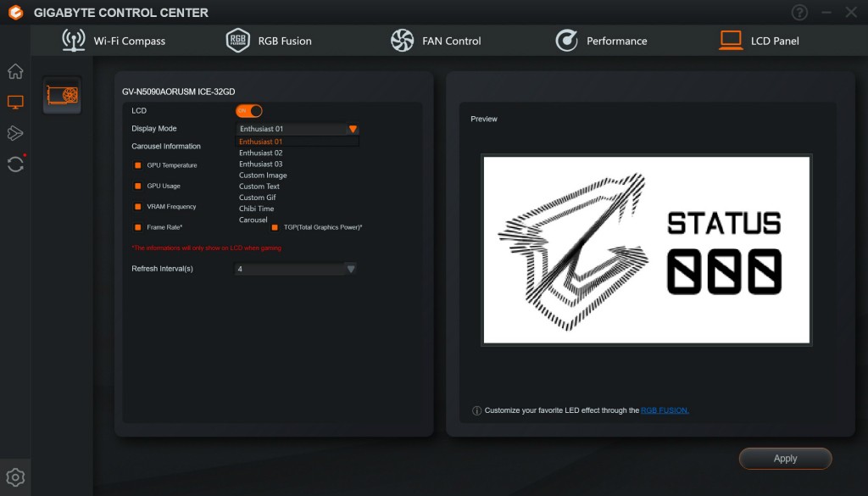
Task: Uncheck the GPU Temperature checkbox
Action: (138, 165)
